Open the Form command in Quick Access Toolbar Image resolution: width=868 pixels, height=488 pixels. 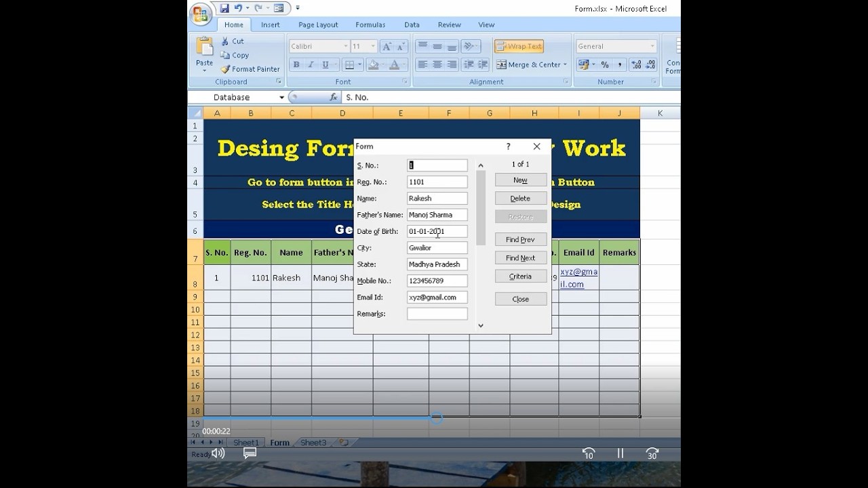tap(279, 8)
